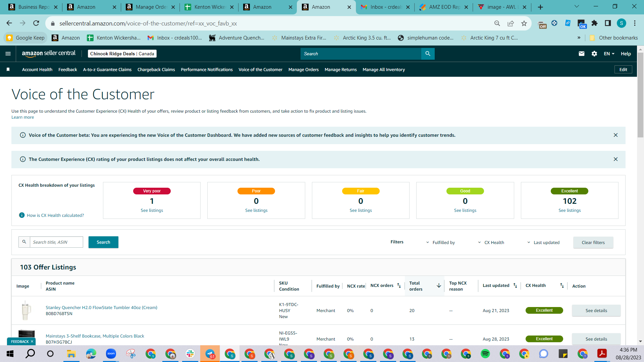Viewport: 644px width, 362px height.
Task: Reload the current page
Action: (x=36, y=23)
